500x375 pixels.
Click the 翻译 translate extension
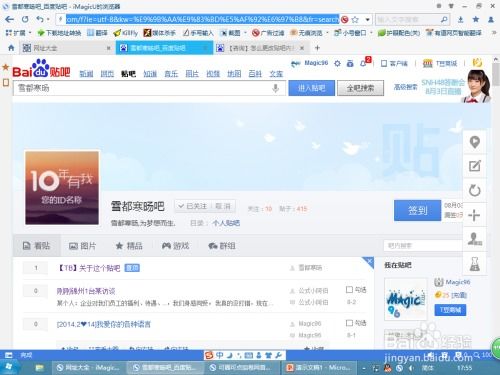(97, 33)
